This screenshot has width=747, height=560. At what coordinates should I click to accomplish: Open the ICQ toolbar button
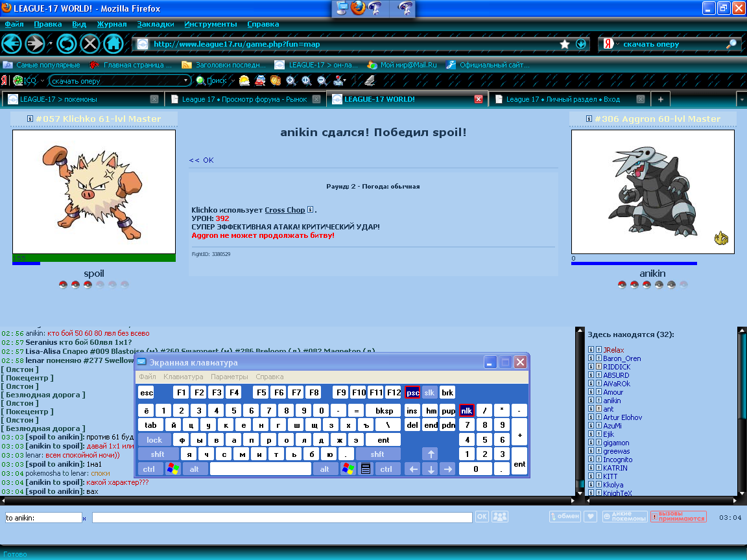[24, 80]
